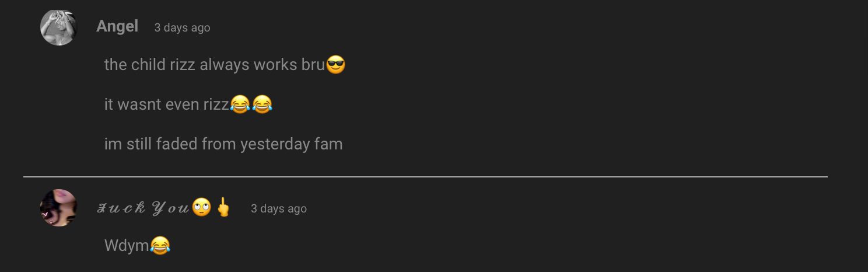Open the cursive-styled username on the second comment

pos(143,208)
